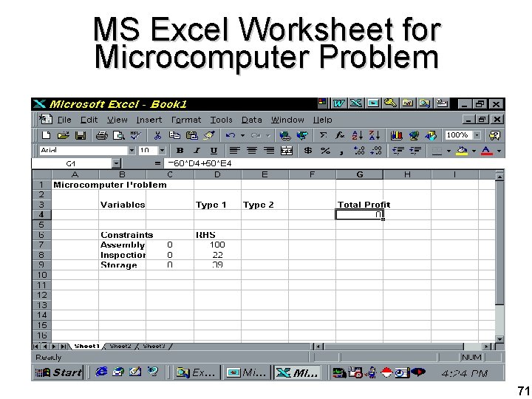This screenshot has width=532, height=399.
Task: Toggle Italic formatting
Action: click(x=197, y=150)
